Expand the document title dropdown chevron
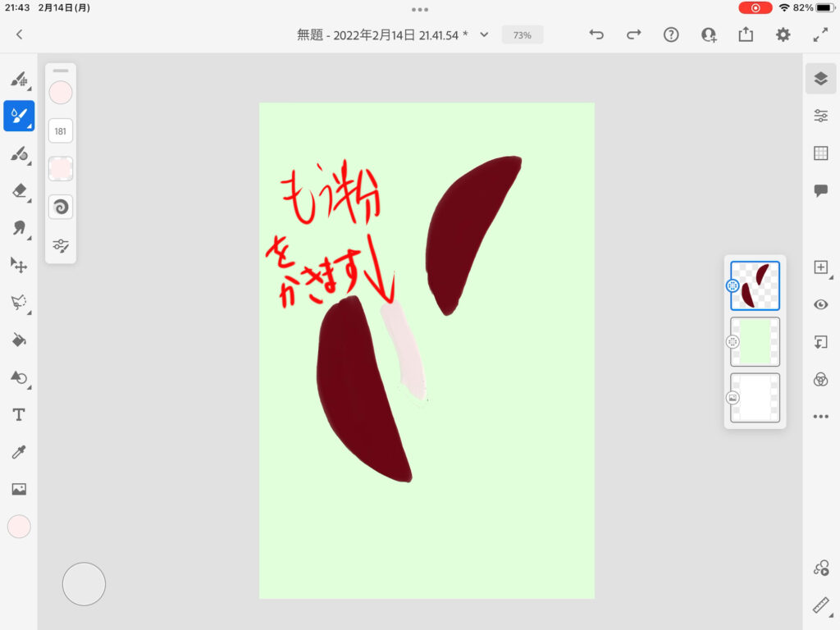The height and width of the screenshot is (630, 840). click(x=484, y=34)
